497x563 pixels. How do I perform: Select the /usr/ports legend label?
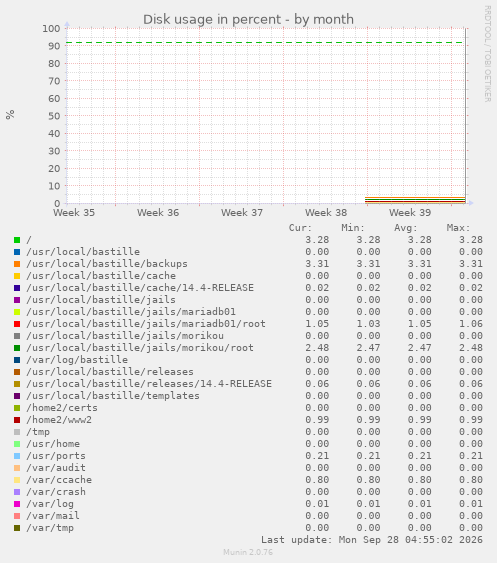point(56,456)
